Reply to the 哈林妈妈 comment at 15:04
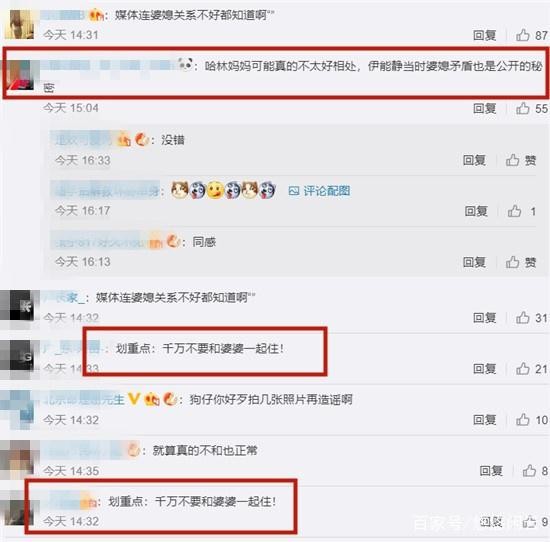Viewport: 550px width, 542px height. pos(484,108)
